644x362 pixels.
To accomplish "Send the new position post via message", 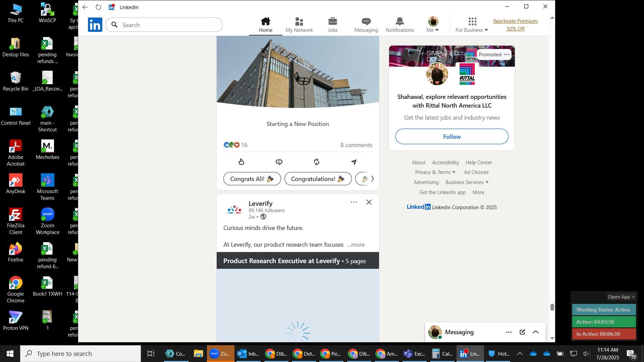I will 354,162.
